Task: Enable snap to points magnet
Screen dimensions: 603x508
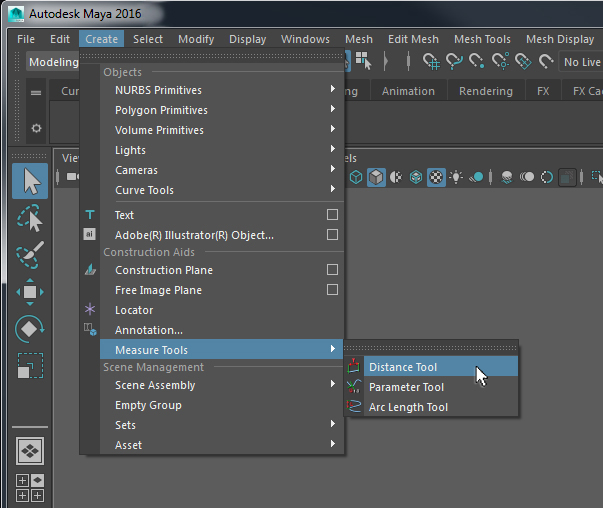Action: 476,62
